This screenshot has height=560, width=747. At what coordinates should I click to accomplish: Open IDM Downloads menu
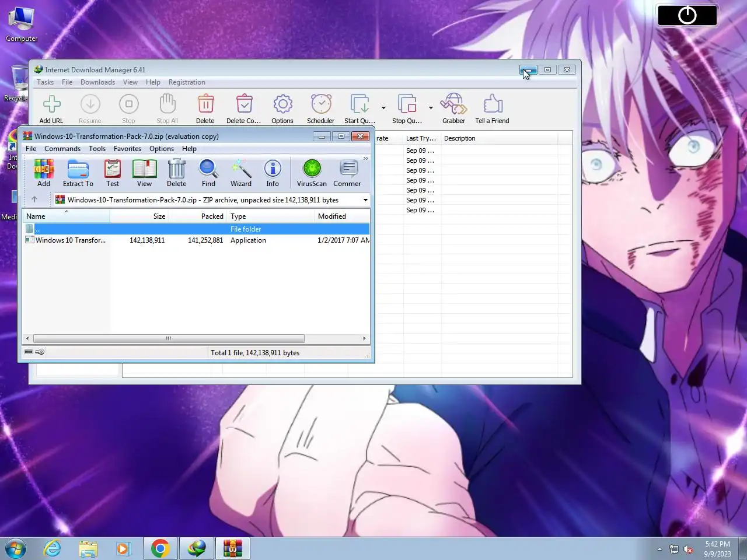97,82
